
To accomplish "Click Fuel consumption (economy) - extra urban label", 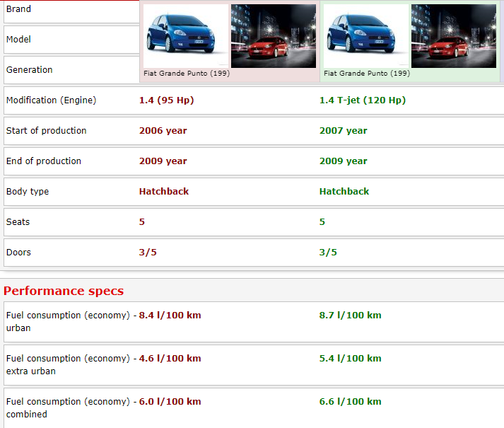I will [71, 364].
